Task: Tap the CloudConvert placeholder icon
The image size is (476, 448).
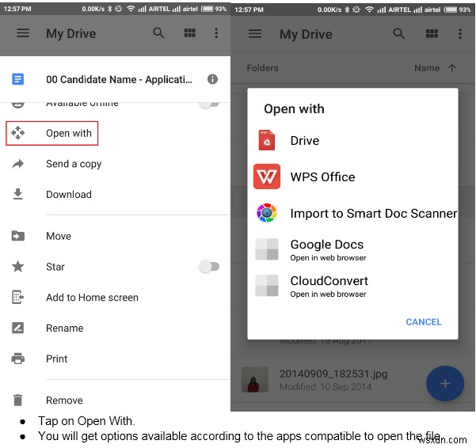Action: [x=267, y=286]
